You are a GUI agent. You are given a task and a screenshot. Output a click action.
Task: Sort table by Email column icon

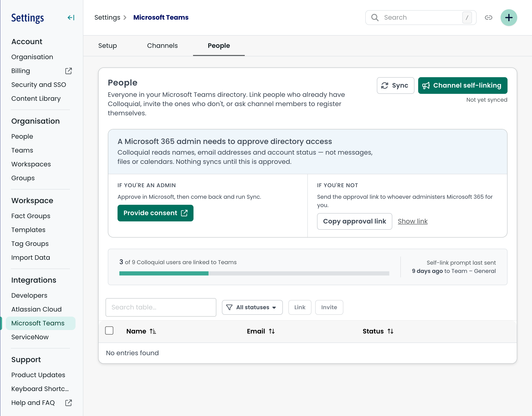coord(272,331)
